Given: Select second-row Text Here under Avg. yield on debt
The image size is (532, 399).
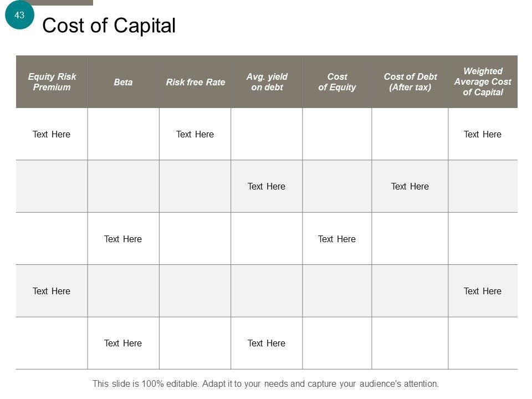Looking at the screenshot, I should click(x=267, y=186).
